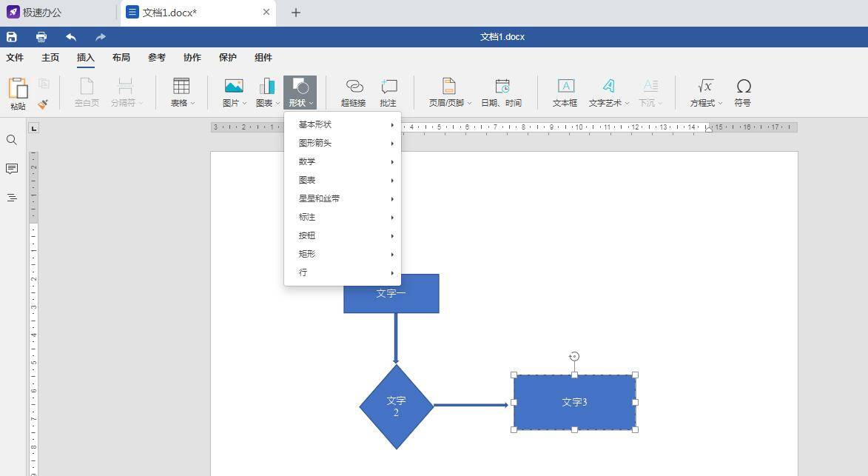
Task: Switch to the 布局 ribbon tab
Action: (121, 57)
